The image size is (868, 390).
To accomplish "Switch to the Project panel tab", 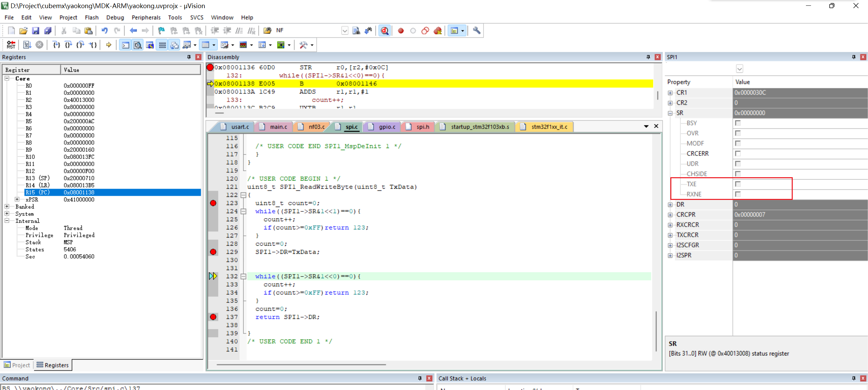I will pyautogui.click(x=17, y=365).
